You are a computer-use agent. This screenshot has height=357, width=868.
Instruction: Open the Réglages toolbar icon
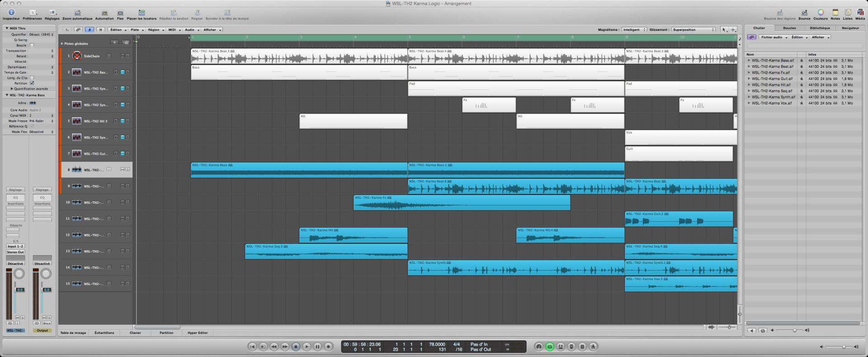click(x=52, y=13)
